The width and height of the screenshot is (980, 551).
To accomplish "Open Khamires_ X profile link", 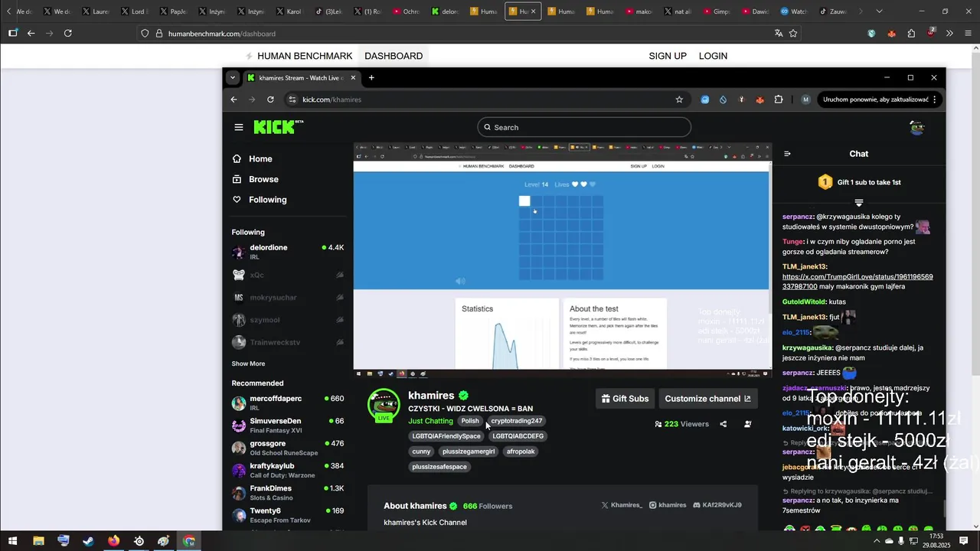I will pyautogui.click(x=622, y=505).
